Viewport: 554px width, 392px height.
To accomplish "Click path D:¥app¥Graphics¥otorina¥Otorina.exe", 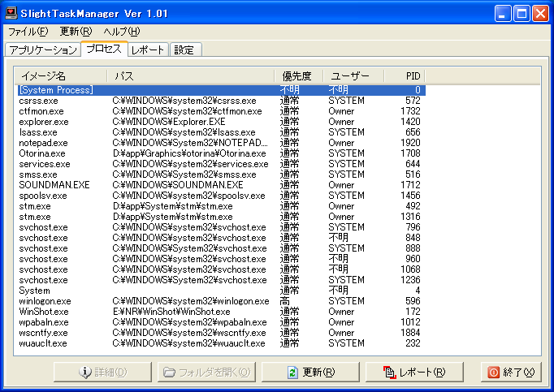I will [189, 153].
